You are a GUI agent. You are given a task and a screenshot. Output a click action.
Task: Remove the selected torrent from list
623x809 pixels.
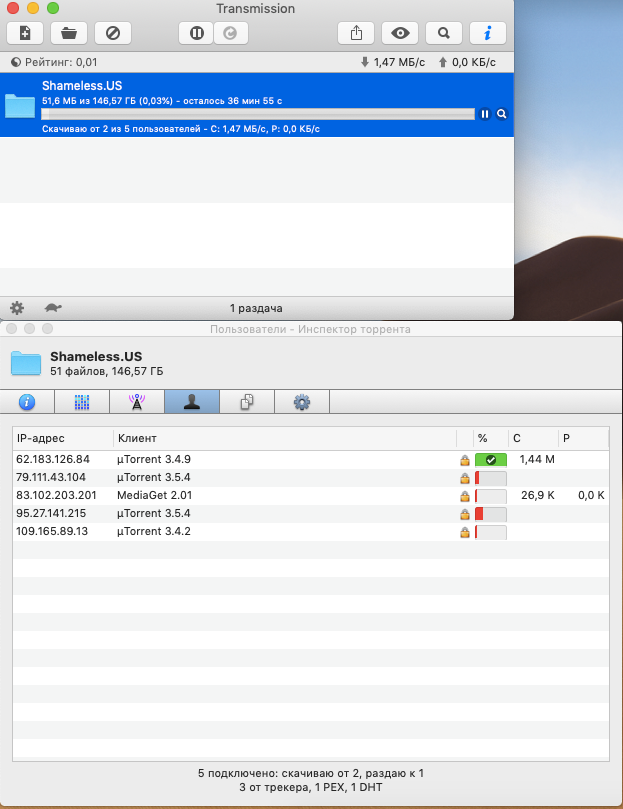tap(113, 32)
